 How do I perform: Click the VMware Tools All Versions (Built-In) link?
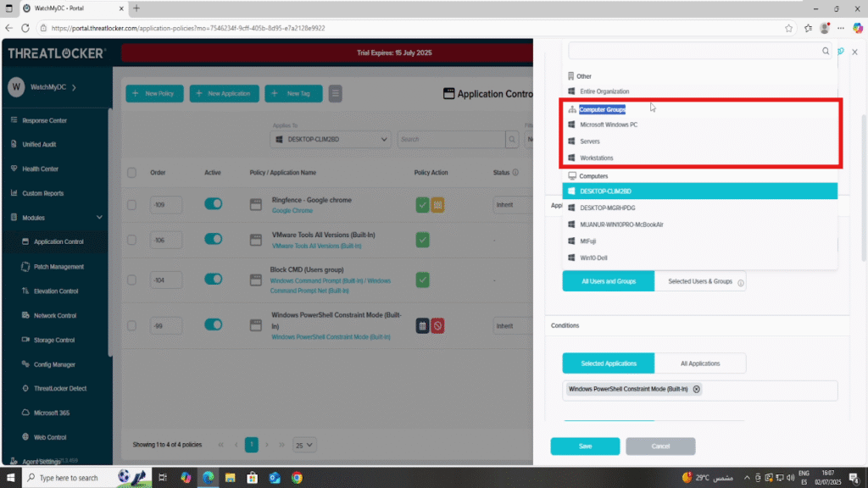coord(317,247)
